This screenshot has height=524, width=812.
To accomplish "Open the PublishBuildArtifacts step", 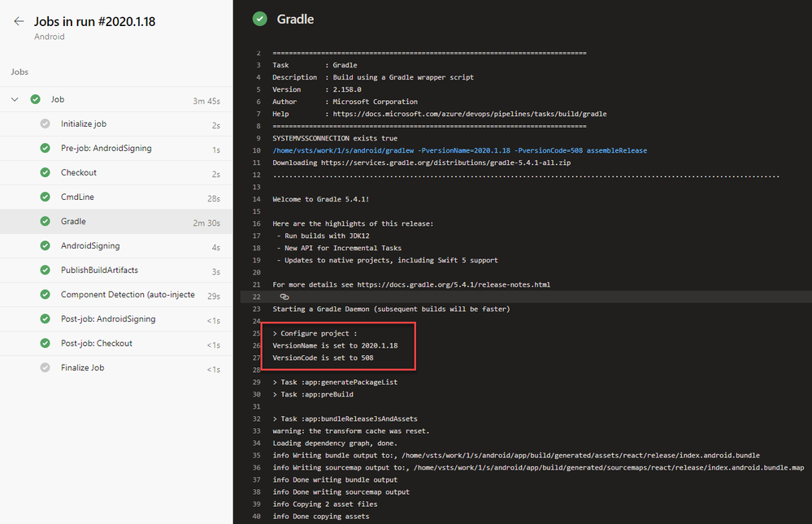I will [116, 270].
